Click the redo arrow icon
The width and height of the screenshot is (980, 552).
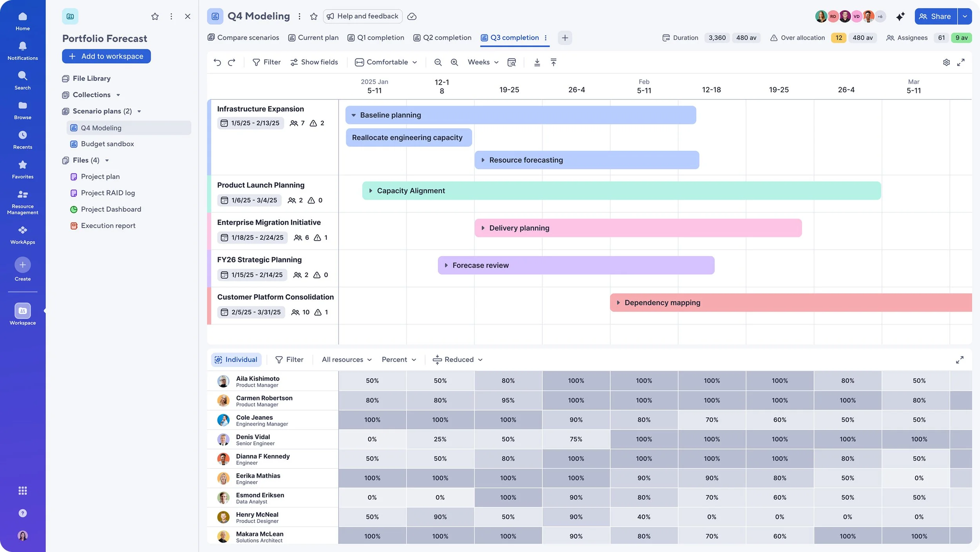(x=232, y=62)
